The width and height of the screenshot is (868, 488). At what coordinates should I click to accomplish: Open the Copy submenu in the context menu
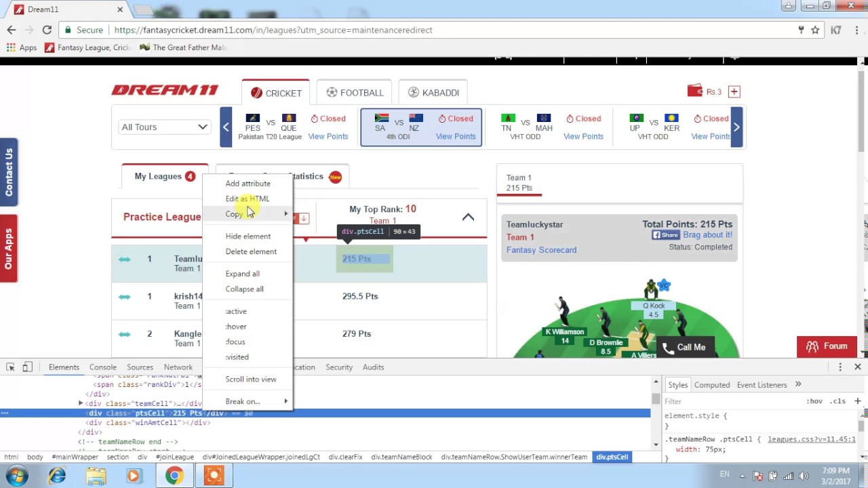tap(247, 214)
